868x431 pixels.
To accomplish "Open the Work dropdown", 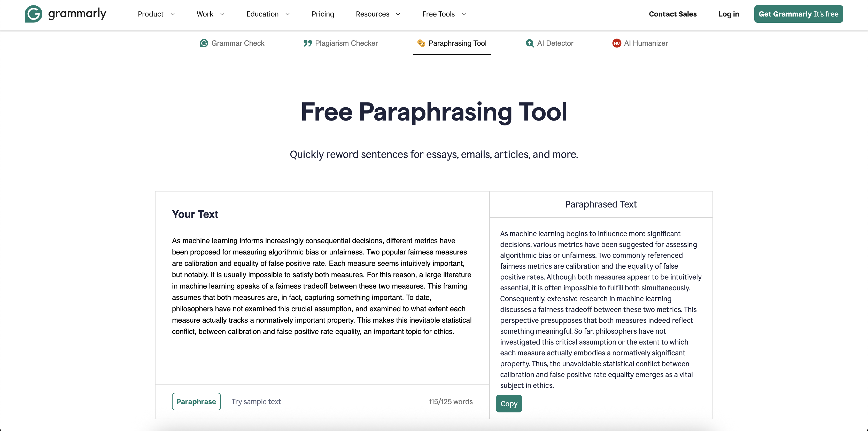I will 210,14.
